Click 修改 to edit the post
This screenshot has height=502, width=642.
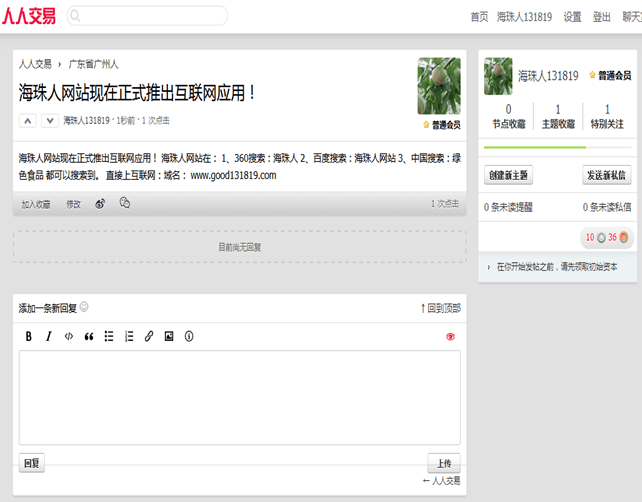(x=74, y=204)
